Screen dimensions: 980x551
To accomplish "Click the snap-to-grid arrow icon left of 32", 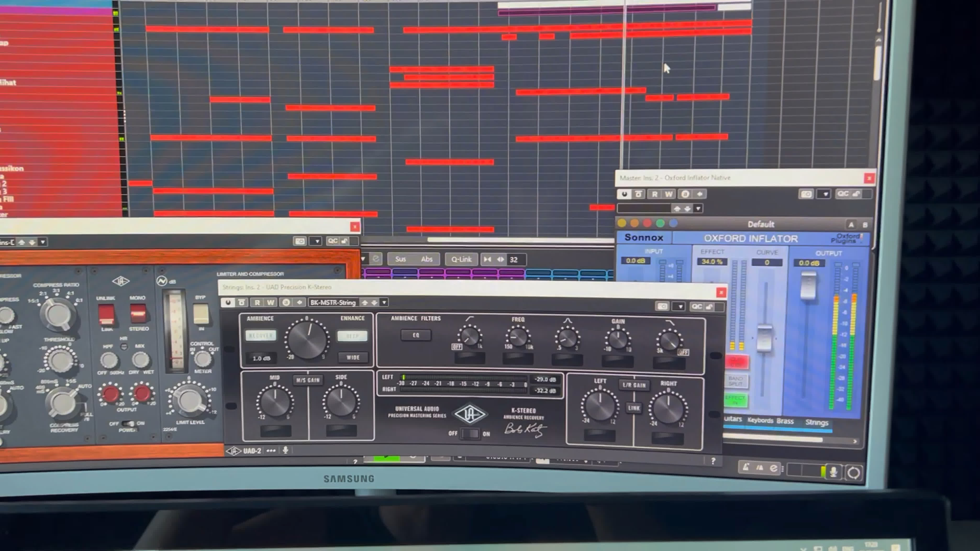I will click(x=487, y=259).
